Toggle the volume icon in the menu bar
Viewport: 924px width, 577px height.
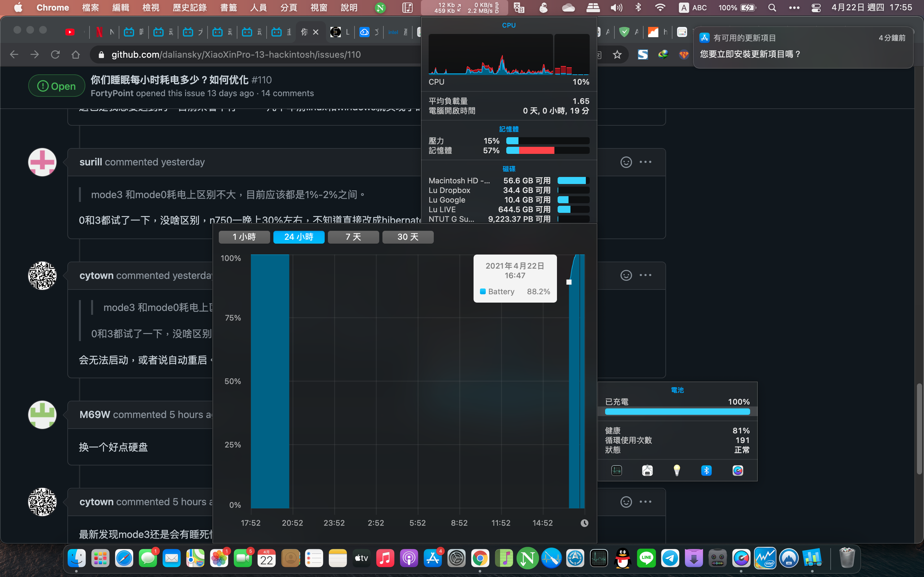pyautogui.click(x=616, y=8)
